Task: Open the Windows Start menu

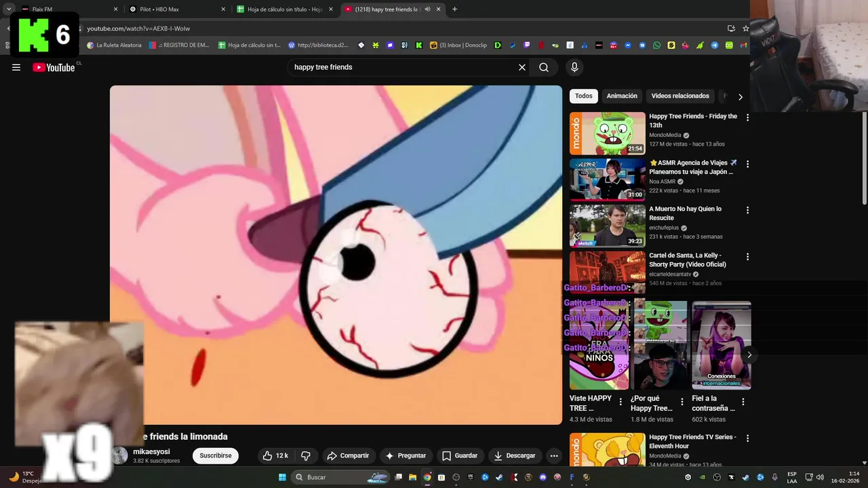Action: coord(281,477)
